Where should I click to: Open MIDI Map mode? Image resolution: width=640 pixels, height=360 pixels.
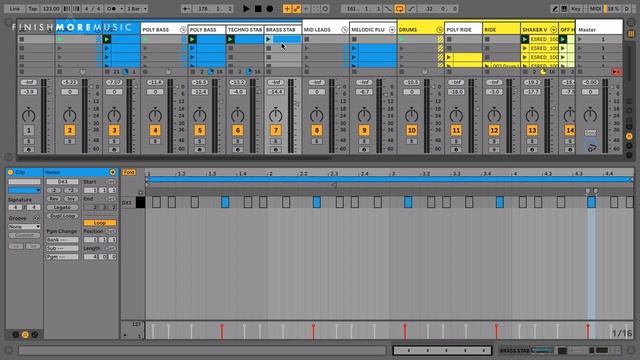[596, 9]
